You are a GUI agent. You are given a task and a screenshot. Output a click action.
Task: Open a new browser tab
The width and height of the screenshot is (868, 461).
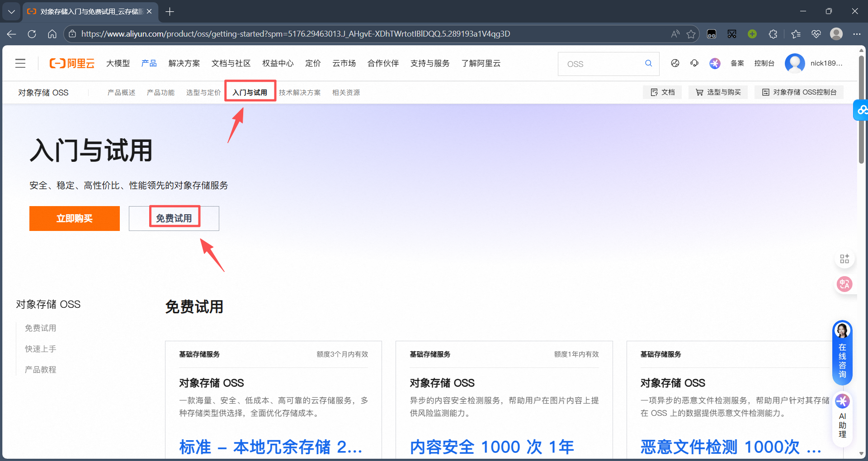point(170,12)
